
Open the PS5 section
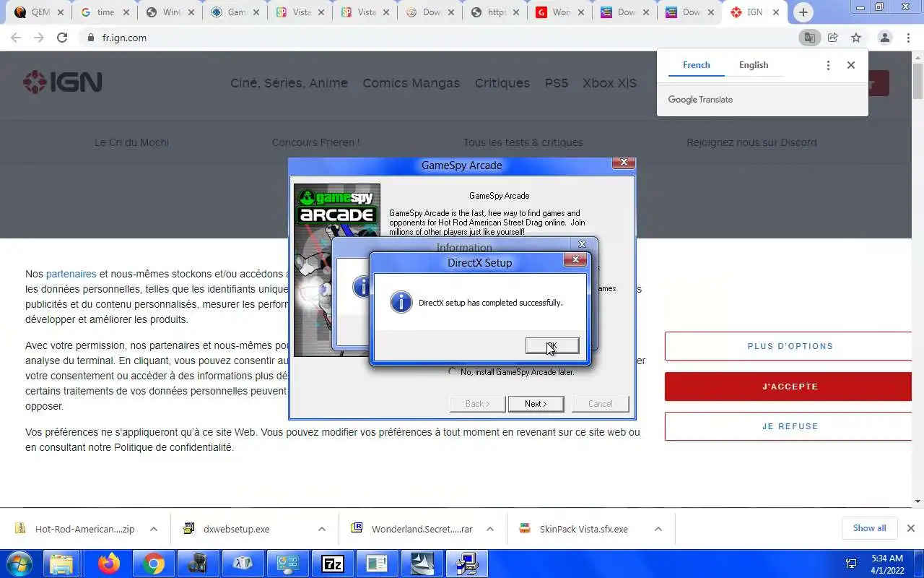(x=557, y=83)
